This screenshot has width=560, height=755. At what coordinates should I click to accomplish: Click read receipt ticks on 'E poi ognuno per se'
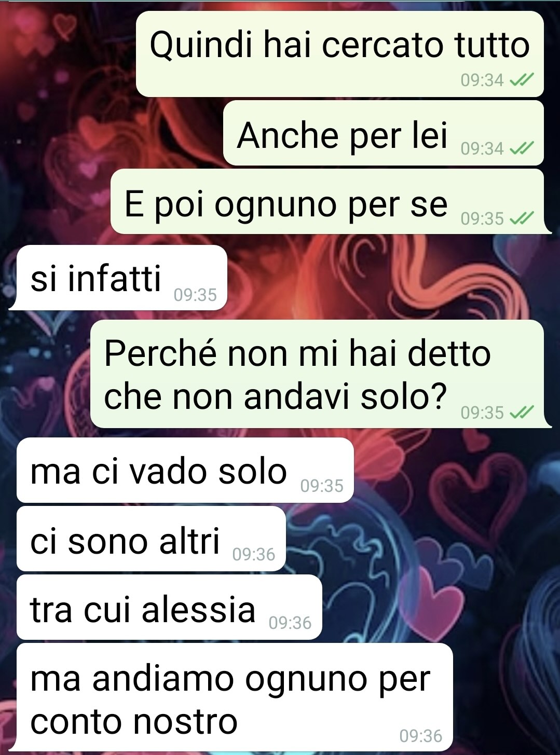pos(521,218)
